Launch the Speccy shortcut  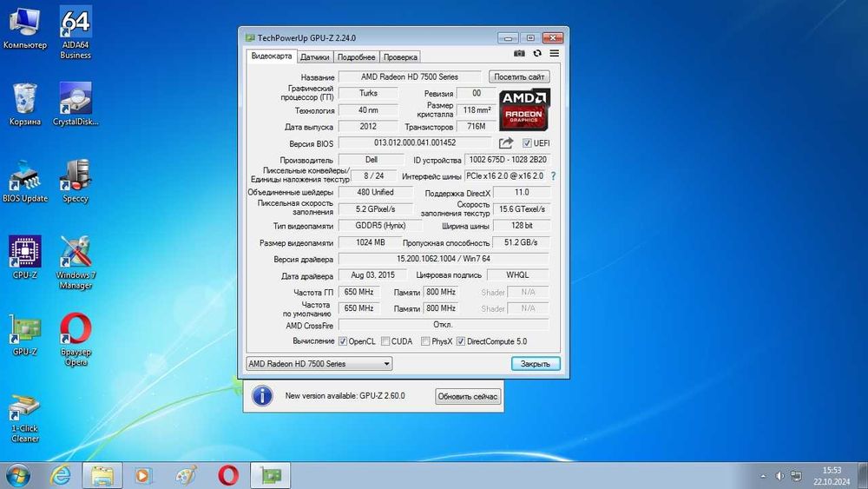tap(76, 181)
